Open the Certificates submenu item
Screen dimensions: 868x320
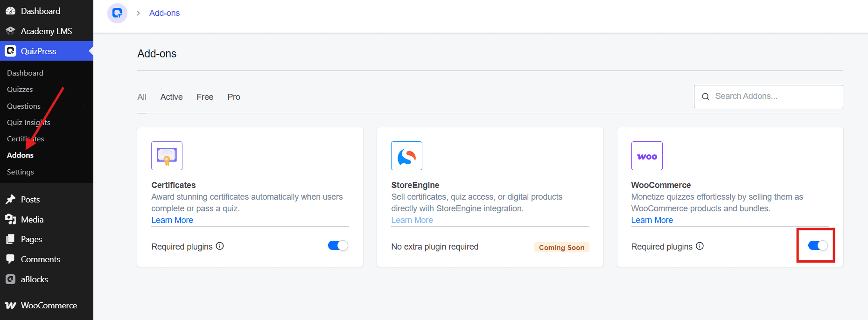pyautogui.click(x=26, y=139)
